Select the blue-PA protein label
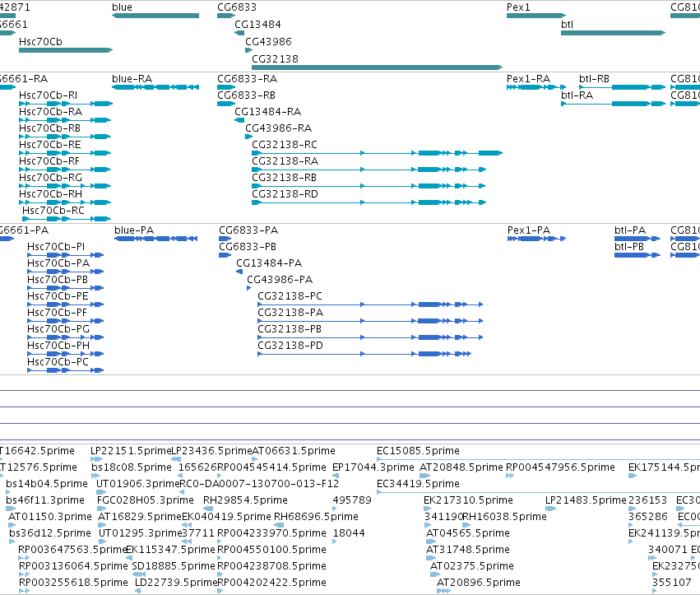The image size is (700, 595). coord(134,230)
